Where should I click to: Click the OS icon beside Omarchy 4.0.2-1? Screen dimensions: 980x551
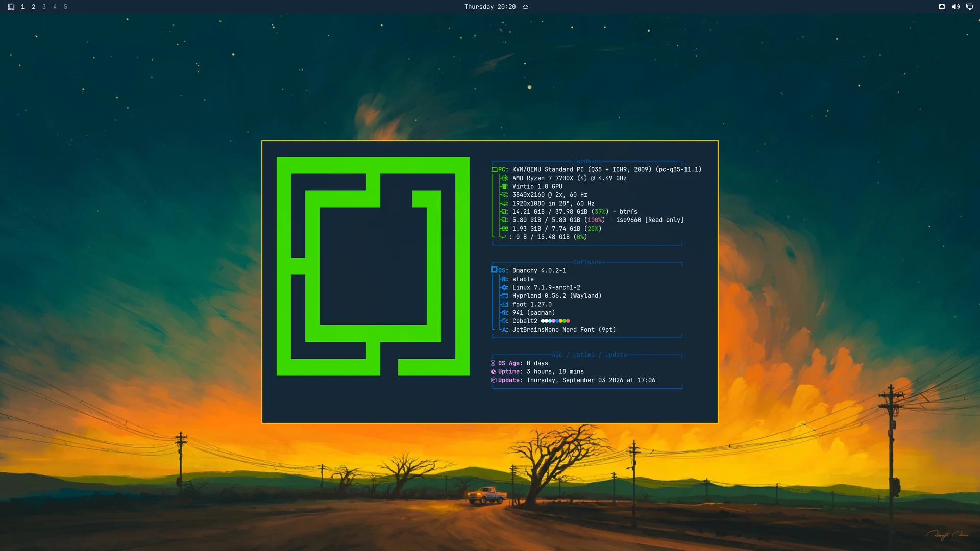pos(494,270)
